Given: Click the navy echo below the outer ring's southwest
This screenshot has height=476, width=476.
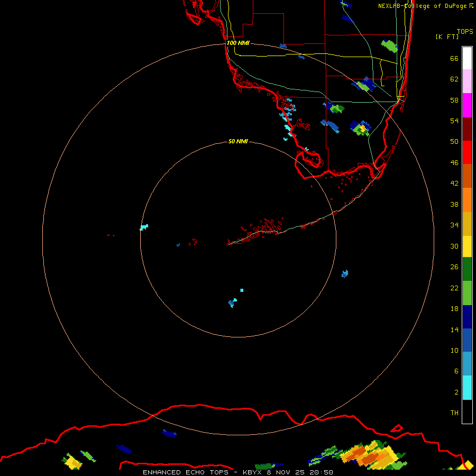Looking at the screenshot, I should [x=169, y=434].
